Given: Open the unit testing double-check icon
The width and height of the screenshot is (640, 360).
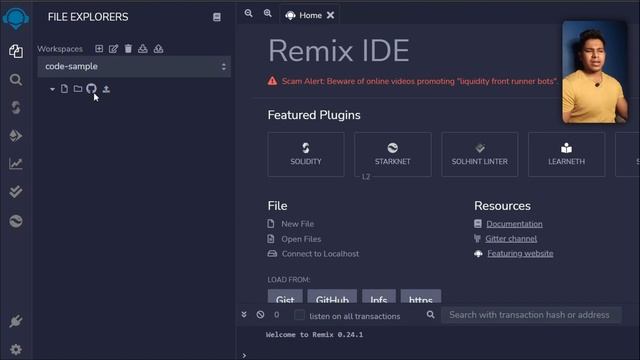Looking at the screenshot, I should pyautogui.click(x=16, y=192).
